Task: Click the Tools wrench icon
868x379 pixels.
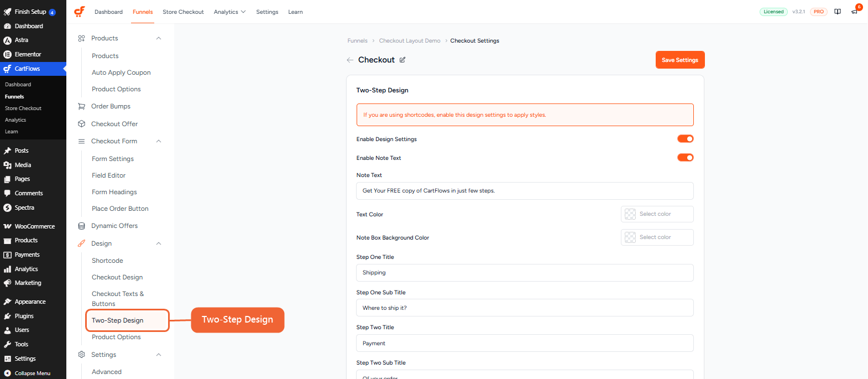Action: (x=7, y=344)
